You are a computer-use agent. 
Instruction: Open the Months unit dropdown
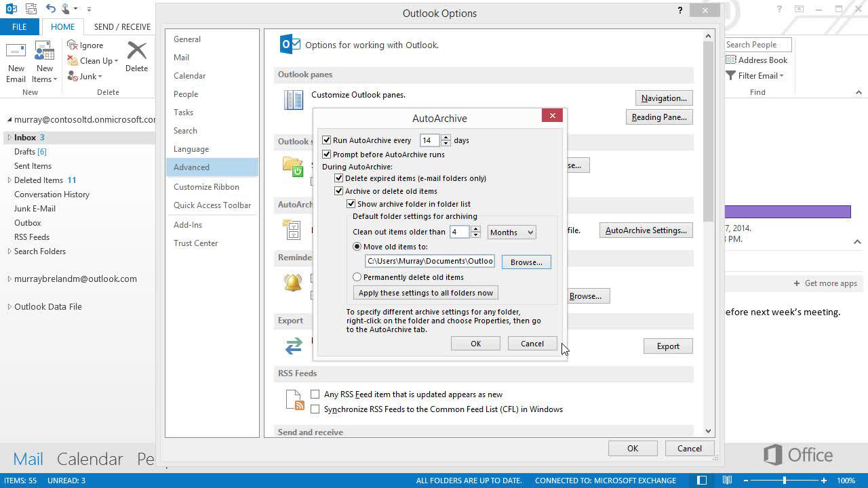tap(511, 232)
